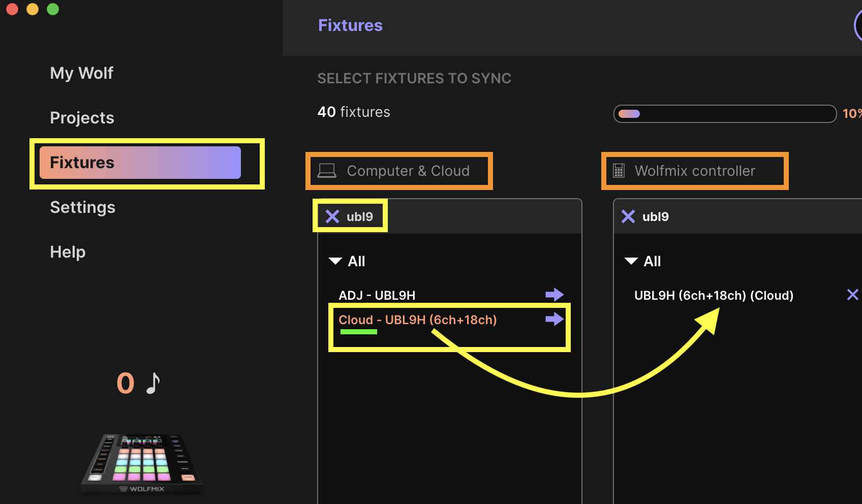Select the Fixtures sidebar item
The height and width of the screenshot is (504, 862).
(x=140, y=163)
